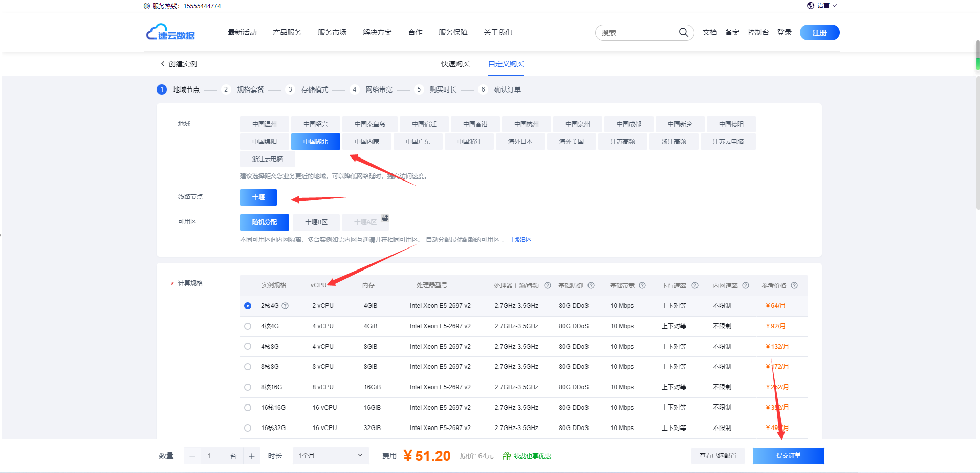Click the globe language icon
980x473 pixels.
click(x=811, y=6)
